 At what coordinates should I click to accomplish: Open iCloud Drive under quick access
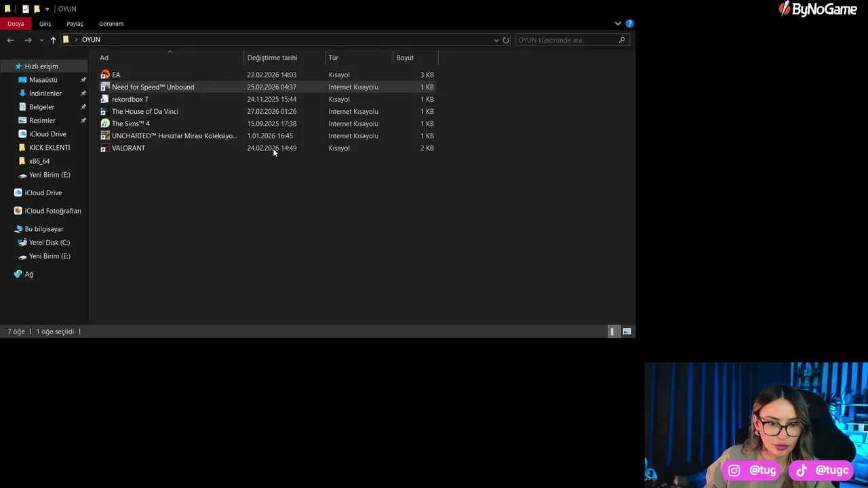[x=47, y=134]
